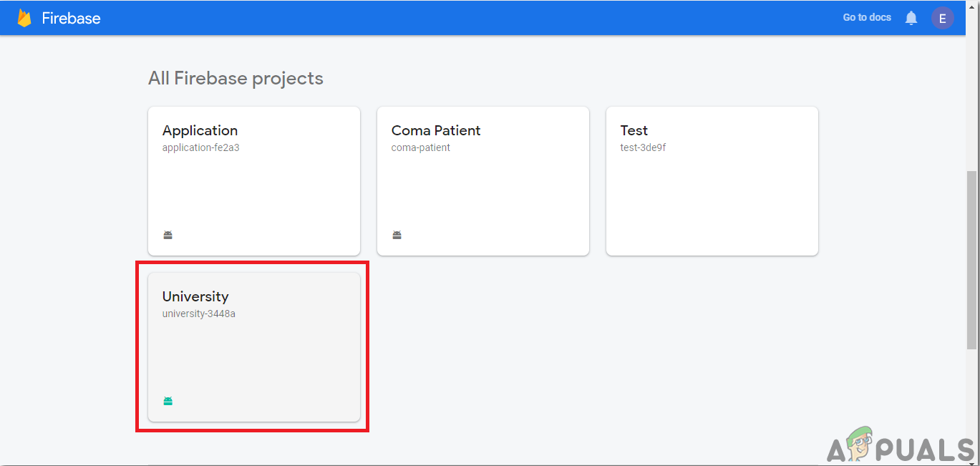This screenshot has height=466, width=980.
Task: Open the Application project title
Action: tap(200, 130)
